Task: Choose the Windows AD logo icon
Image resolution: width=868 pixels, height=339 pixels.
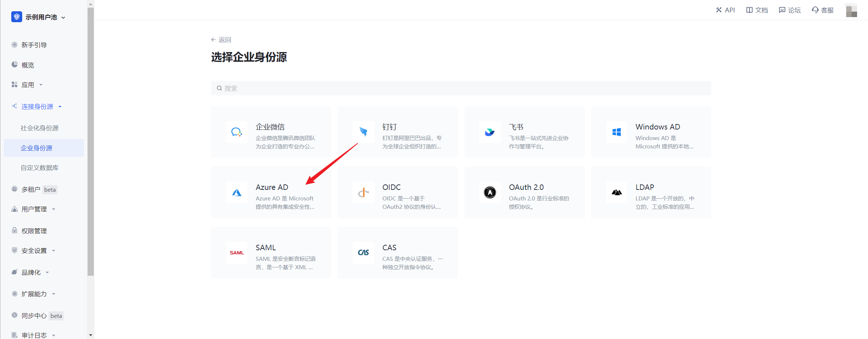Action: click(616, 132)
